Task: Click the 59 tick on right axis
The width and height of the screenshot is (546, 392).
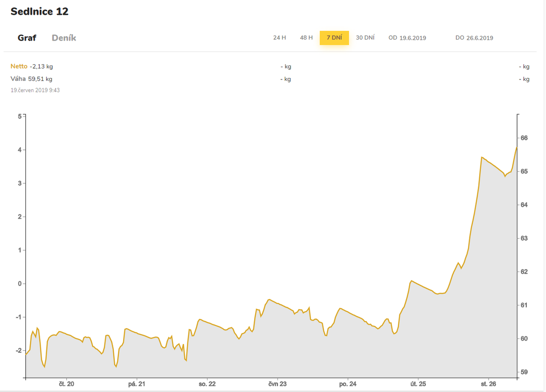Action: coord(524,372)
